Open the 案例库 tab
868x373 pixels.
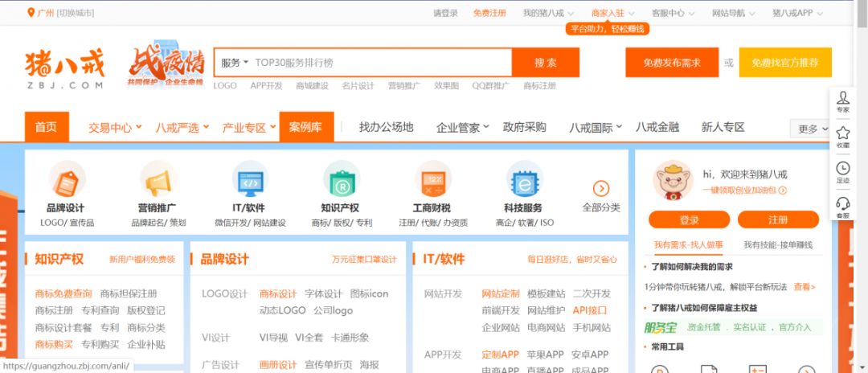(x=306, y=127)
